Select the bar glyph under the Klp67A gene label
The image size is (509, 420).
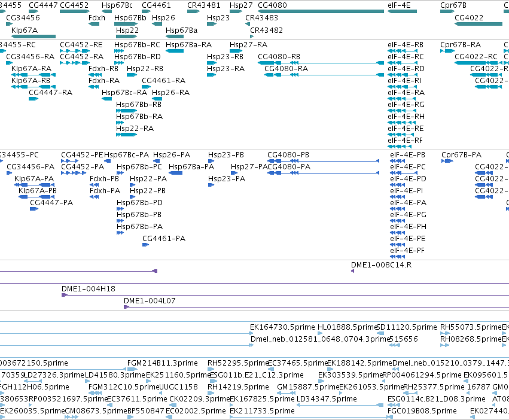(x=33, y=36)
